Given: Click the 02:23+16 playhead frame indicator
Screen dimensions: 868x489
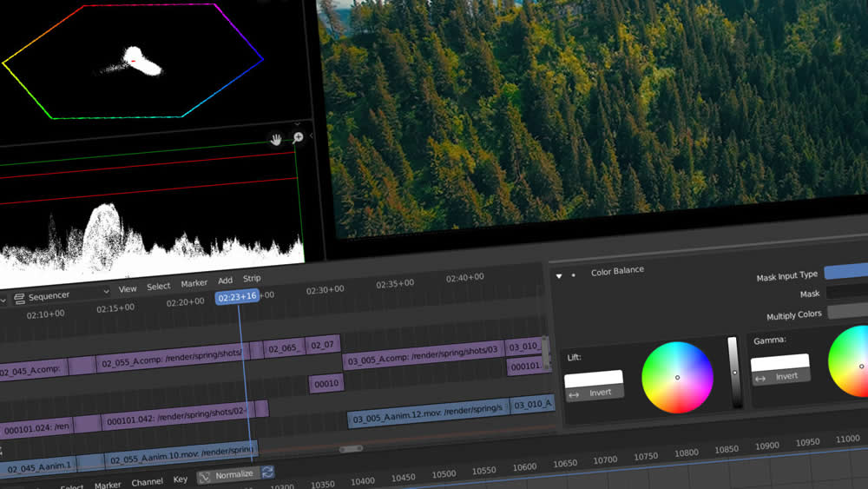Looking at the screenshot, I should (237, 297).
